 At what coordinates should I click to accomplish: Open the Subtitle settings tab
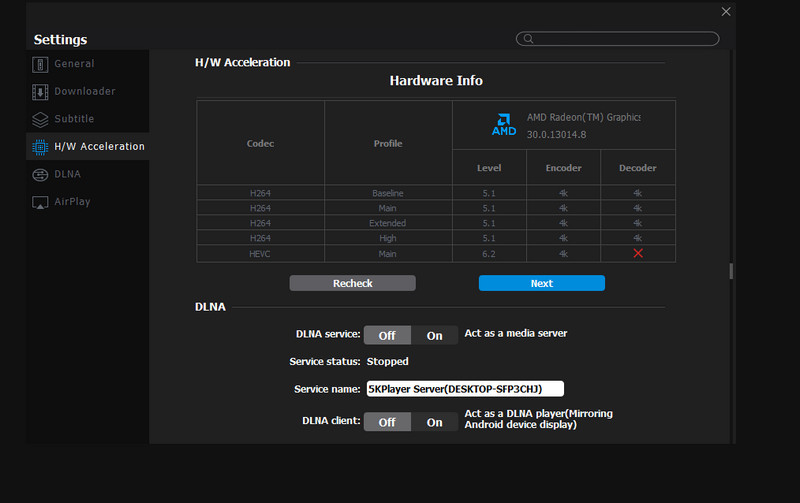74,119
